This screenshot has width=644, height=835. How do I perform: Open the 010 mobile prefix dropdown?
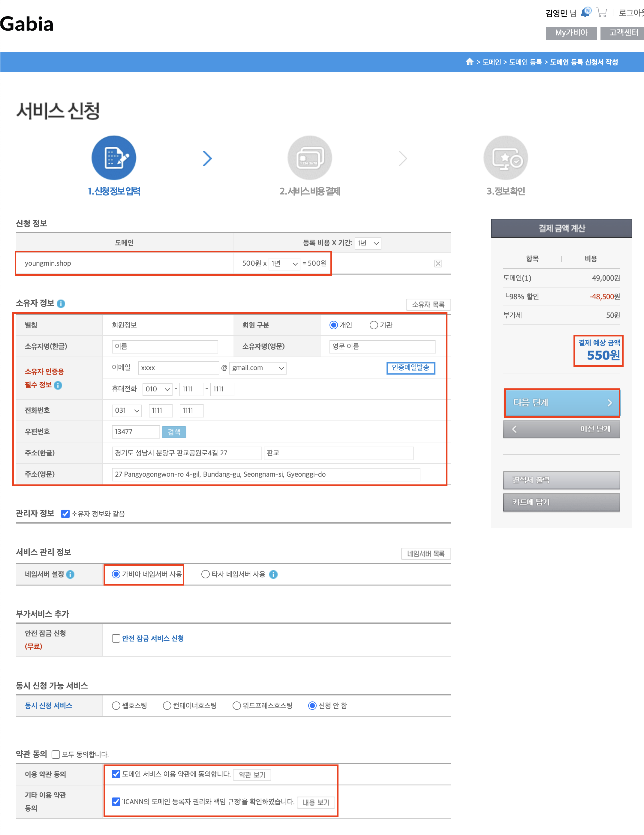pyautogui.click(x=157, y=389)
